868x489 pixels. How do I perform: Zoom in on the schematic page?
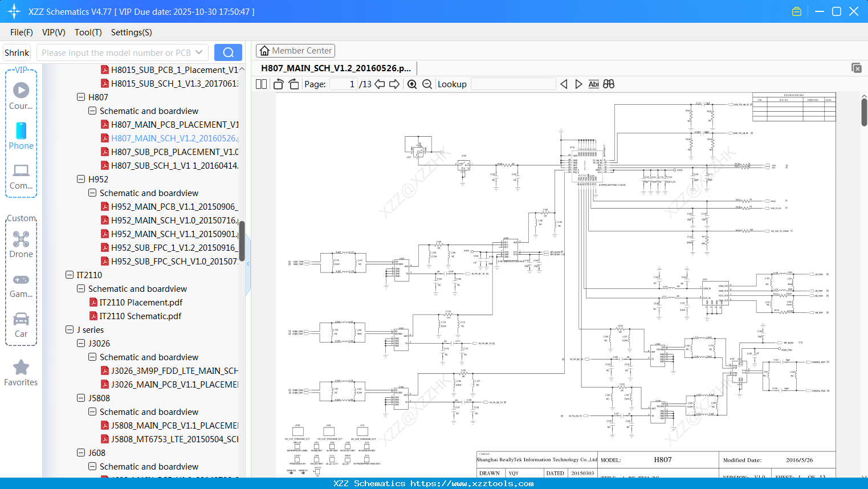(x=411, y=84)
